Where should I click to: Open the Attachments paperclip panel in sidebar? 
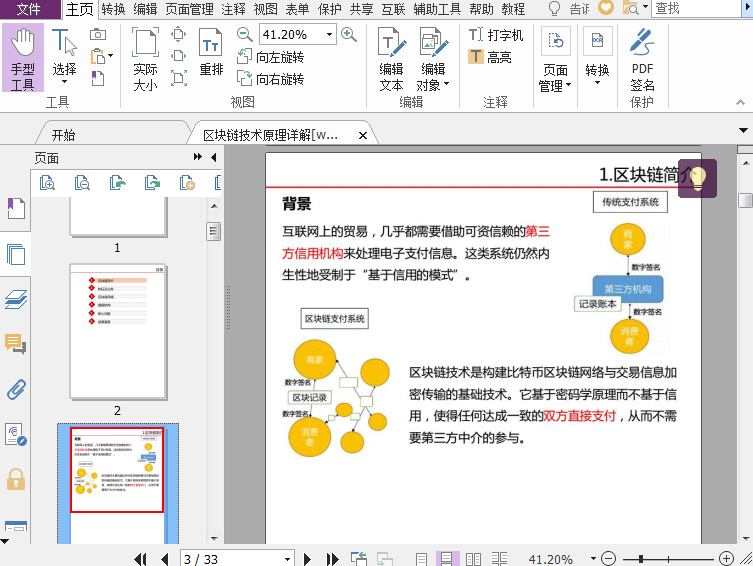16,389
